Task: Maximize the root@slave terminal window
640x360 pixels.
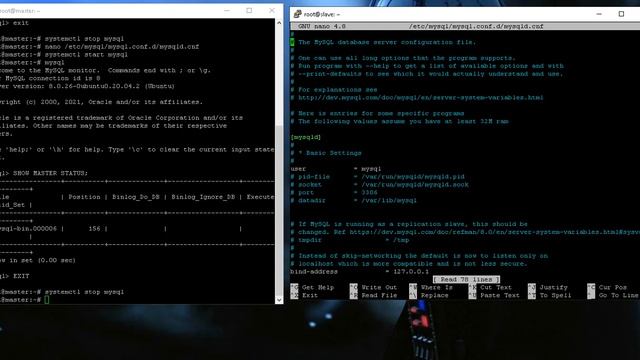Action: click(x=621, y=14)
